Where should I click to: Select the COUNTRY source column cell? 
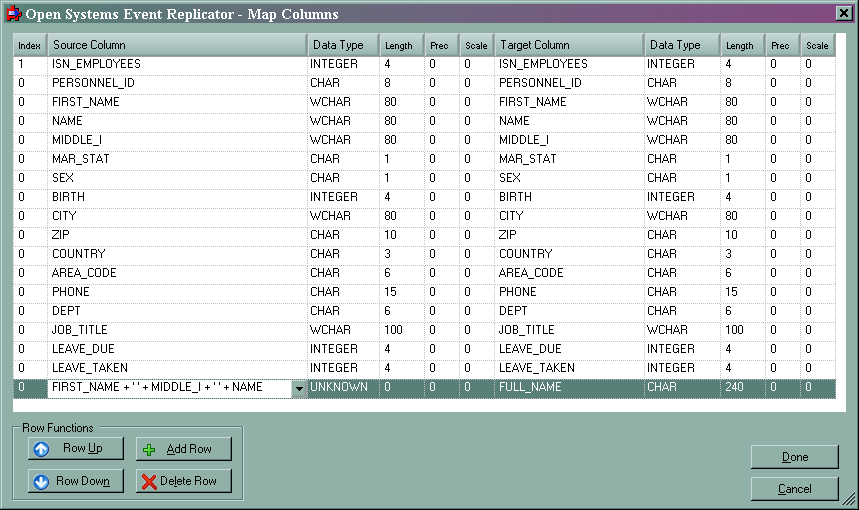tap(177, 254)
